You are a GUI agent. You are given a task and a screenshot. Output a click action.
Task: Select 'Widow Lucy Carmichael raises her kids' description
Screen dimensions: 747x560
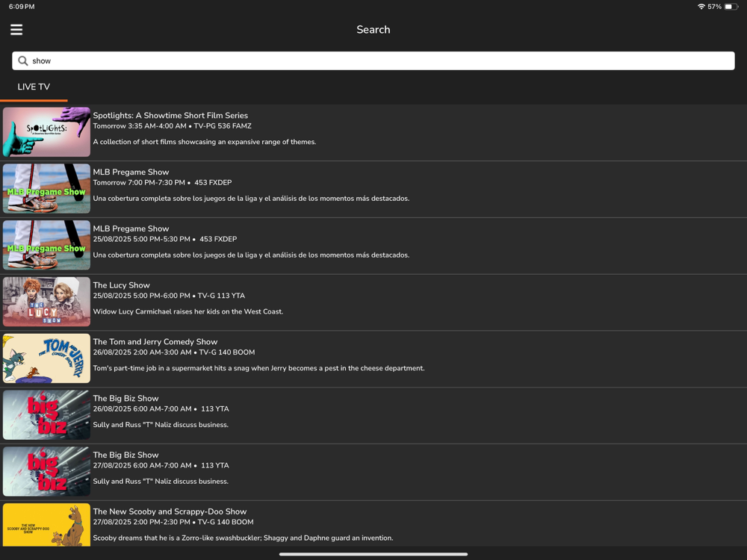[x=188, y=311]
